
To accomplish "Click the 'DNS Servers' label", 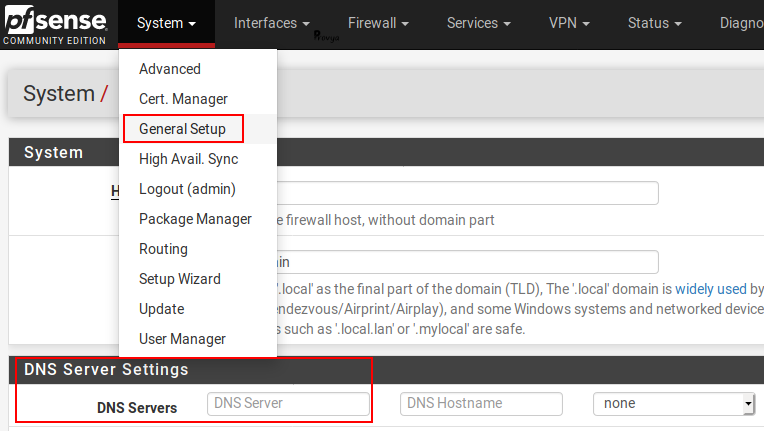I will click(137, 408).
